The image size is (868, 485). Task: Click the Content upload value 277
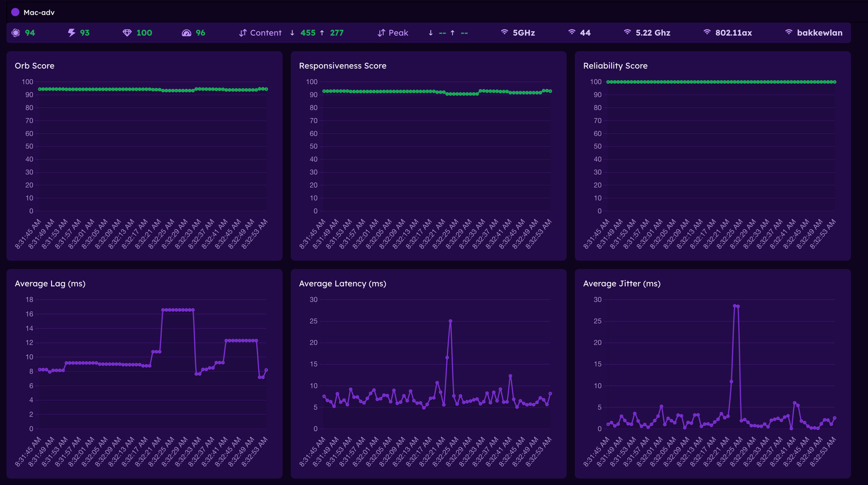coord(337,33)
